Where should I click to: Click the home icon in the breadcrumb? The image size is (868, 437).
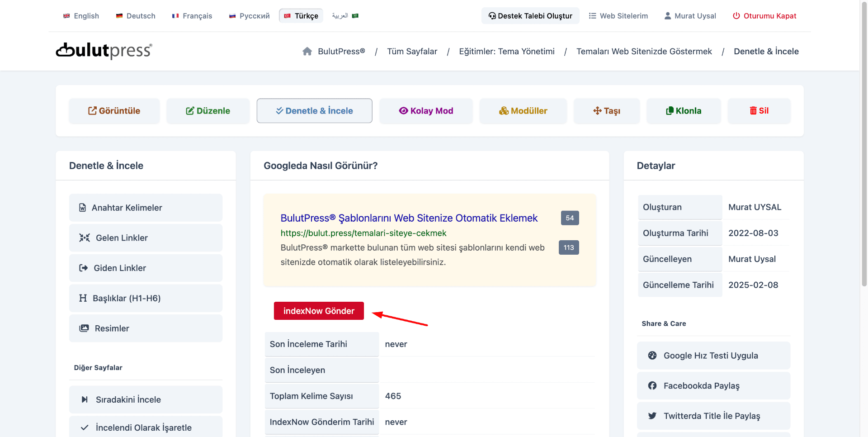[x=307, y=52]
